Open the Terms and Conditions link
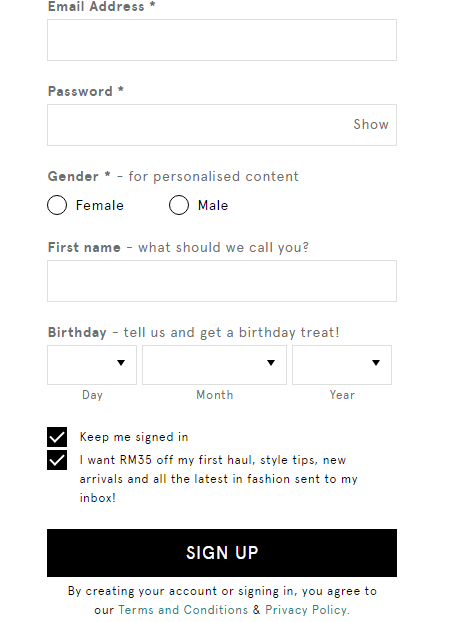This screenshot has width=452, height=622. point(183,610)
